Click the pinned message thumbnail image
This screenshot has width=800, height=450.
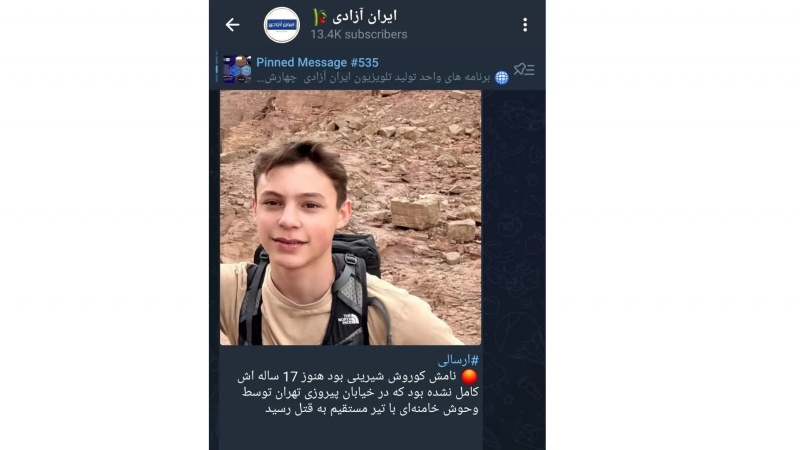point(237,69)
